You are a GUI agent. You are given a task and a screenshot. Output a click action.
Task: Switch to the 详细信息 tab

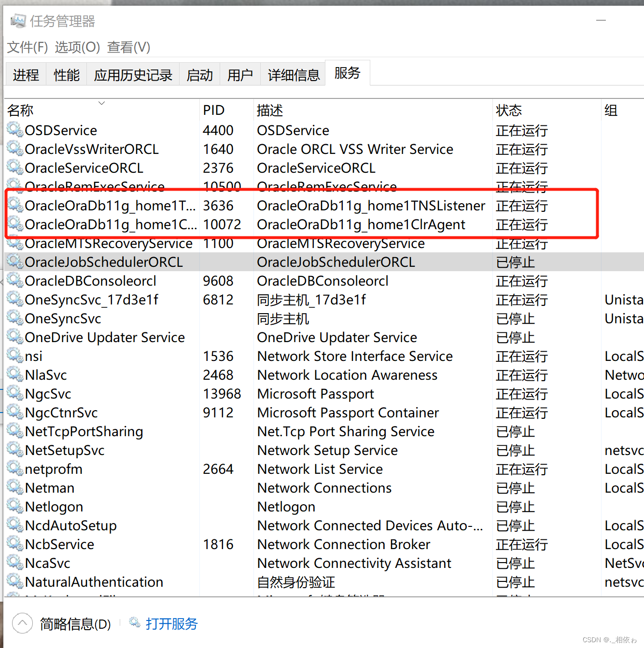pyautogui.click(x=294, y=75)
